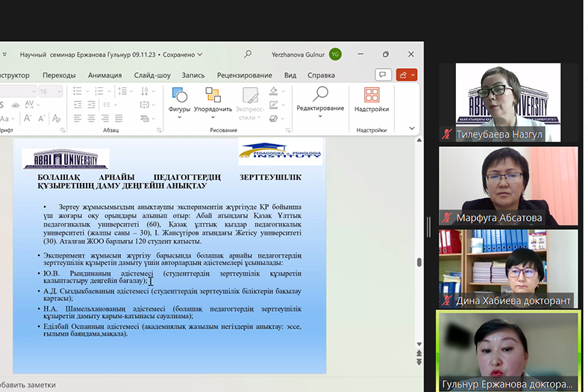Expand the Редактирование dropdown
Screen dimensions: 588x392
click(x=320, y=116)
